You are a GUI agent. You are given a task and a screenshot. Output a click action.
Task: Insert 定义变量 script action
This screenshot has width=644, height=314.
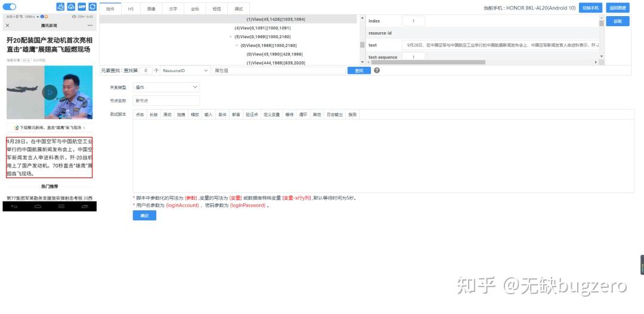pyautogui.click(x=271, y=115)
